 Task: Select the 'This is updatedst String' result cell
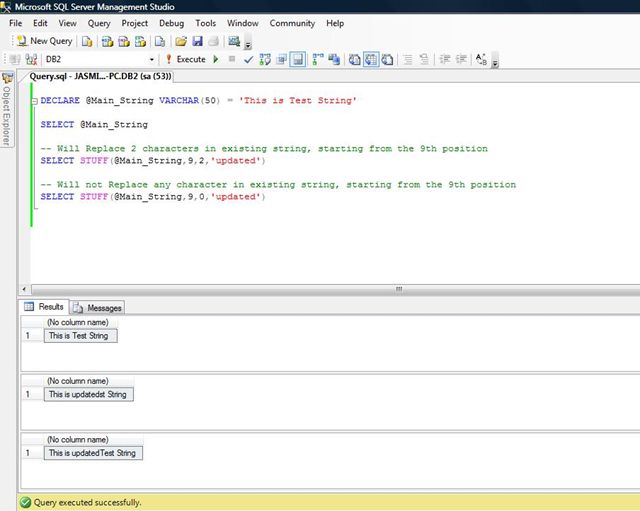click(x=89, y=394)
